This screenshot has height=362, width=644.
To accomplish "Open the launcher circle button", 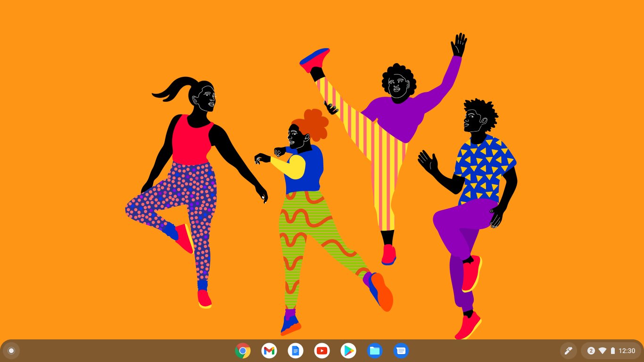I will point(11,351).
